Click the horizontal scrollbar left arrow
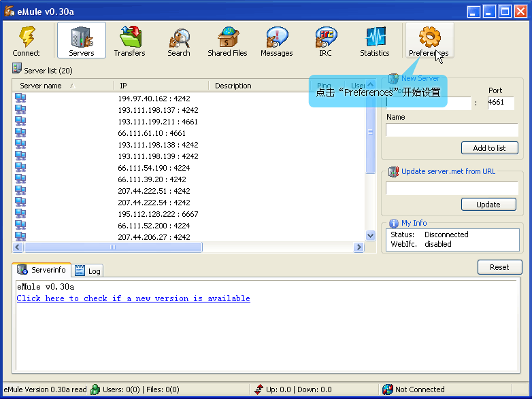Screen dimensions: 532x399 click(x=18, y=247)
